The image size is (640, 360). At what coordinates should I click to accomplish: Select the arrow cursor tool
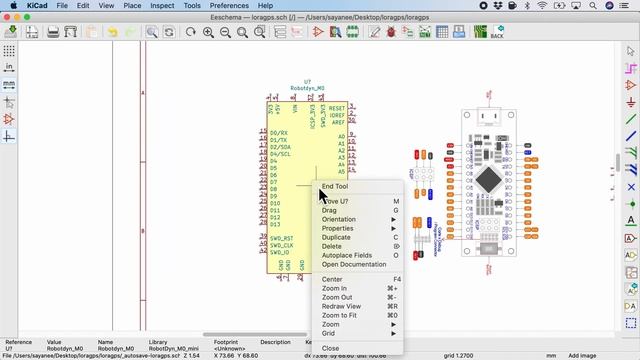pos(631,51)
